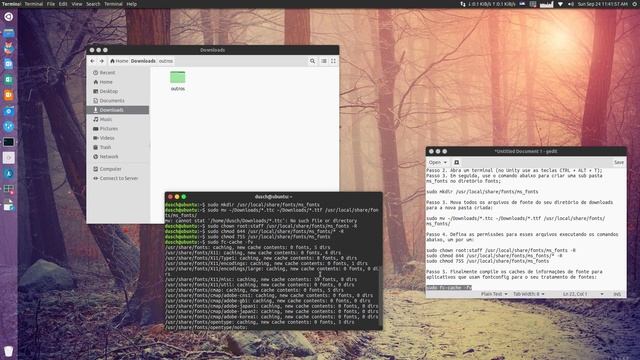Click the highlighted sudo fc-cache line in gedit
Screen dimensions: 640x360
coord(449,288)
